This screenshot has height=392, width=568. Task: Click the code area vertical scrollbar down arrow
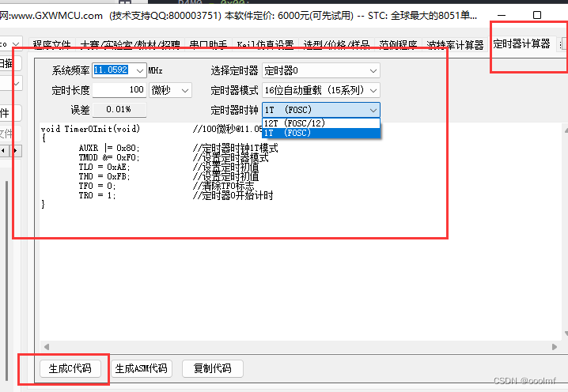click(x=566, y=334)
